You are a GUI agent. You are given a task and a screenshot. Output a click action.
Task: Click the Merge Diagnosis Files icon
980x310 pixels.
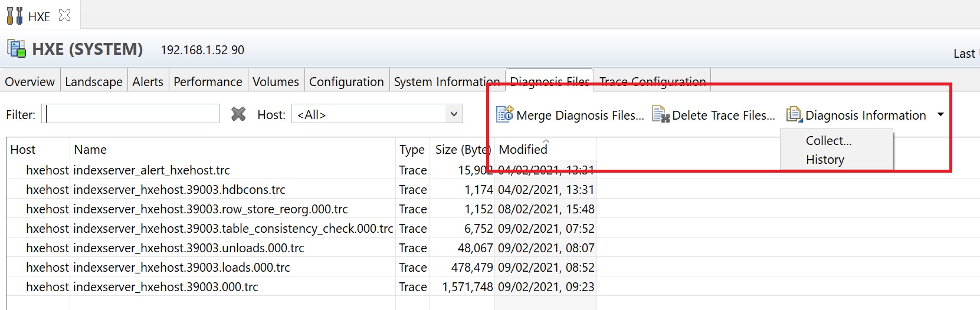(504, 114)
